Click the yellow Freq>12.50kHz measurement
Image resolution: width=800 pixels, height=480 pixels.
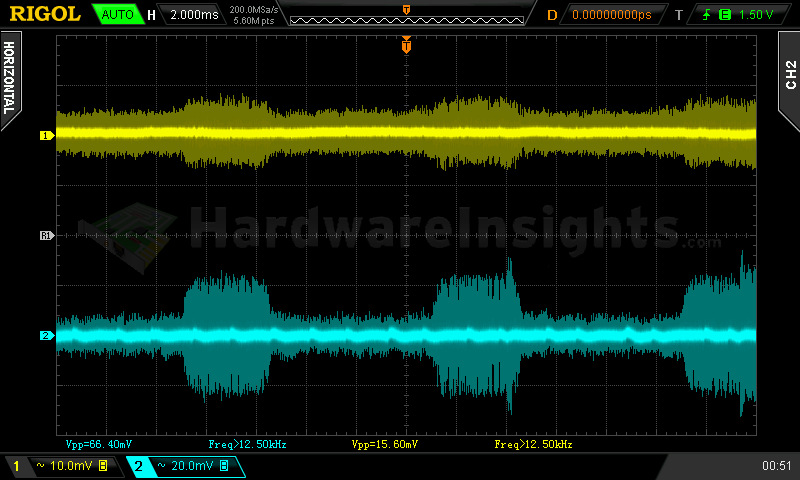tap(533, 444)
